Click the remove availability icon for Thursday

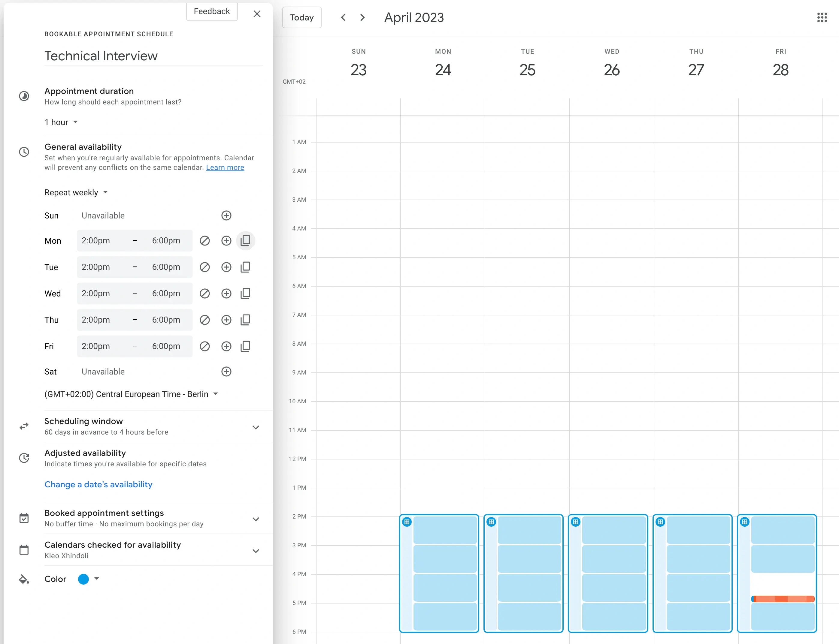[x=204, y=319]
